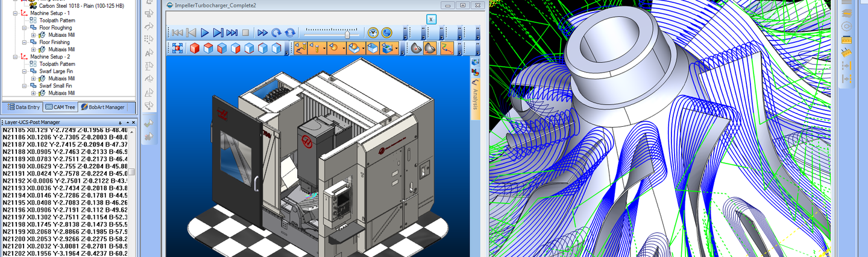Switch to the CAM Tree tab
This screenshot has height=257, width=868.
[60, 107]
